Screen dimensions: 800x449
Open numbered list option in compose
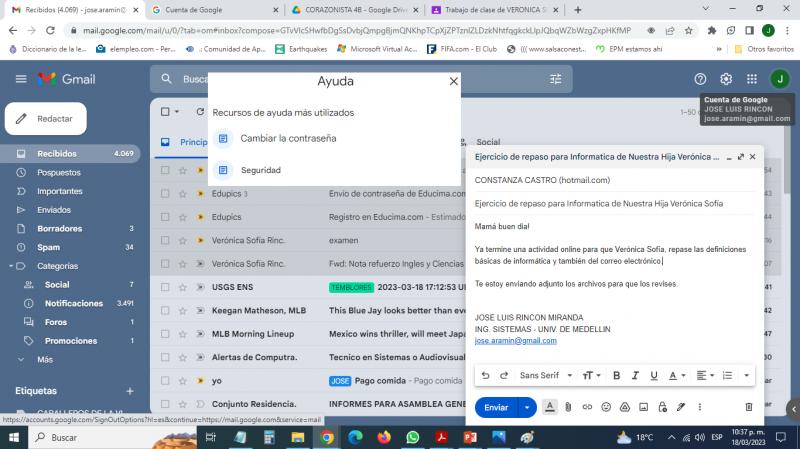point(728,376)
